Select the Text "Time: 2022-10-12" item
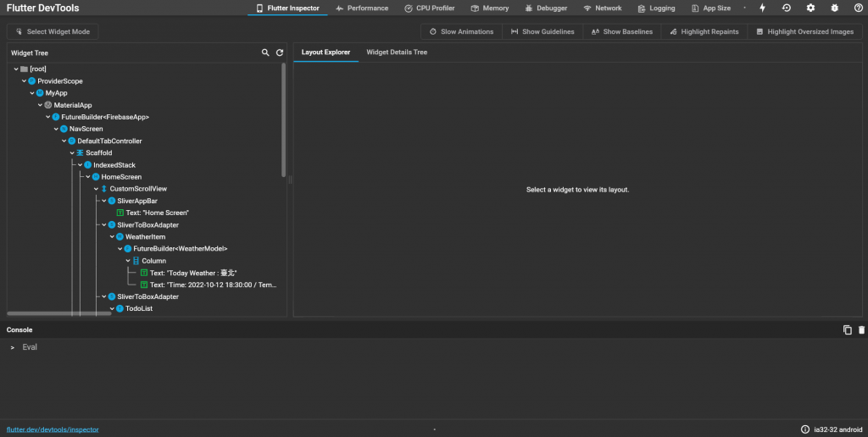Screen dimensions: 868x437 point(209,285)
